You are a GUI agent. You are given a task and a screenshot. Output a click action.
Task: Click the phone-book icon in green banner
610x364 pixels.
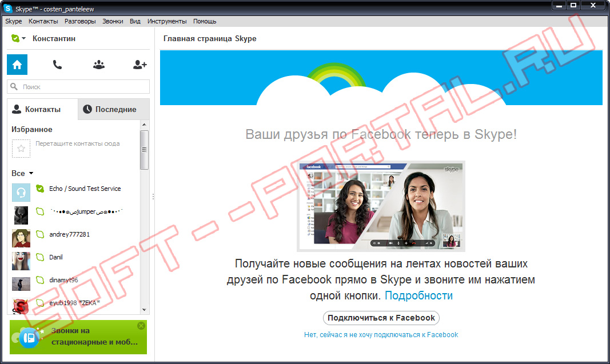click(29, 338)
